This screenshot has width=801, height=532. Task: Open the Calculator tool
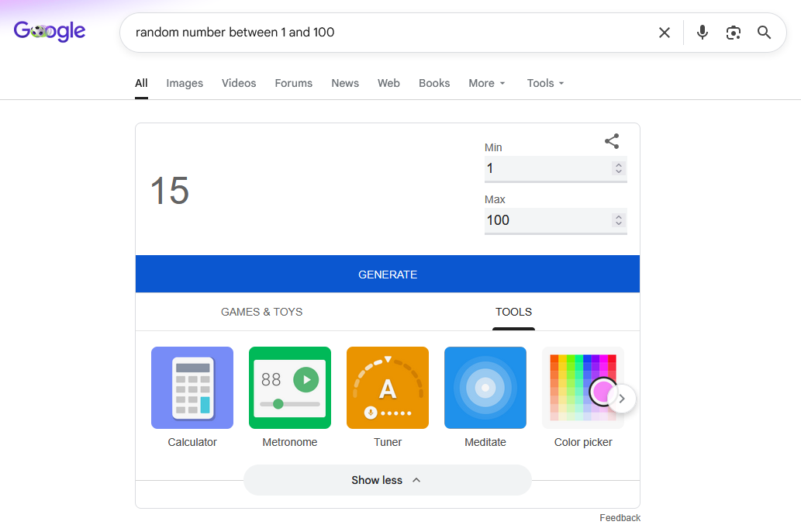pos(192,388)
